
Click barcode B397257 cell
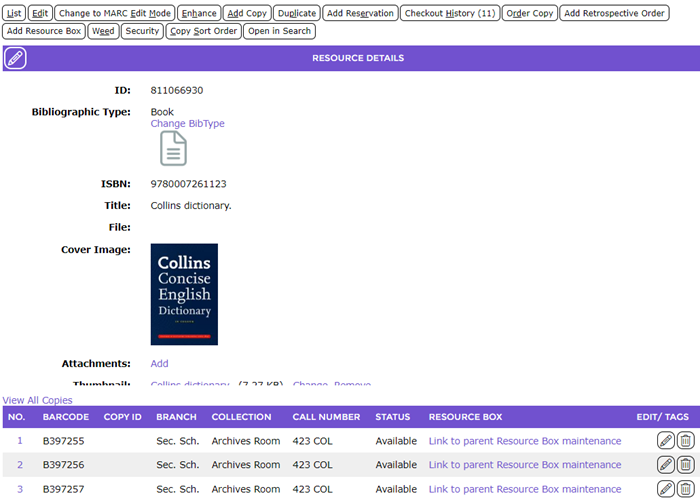point(63,489)
